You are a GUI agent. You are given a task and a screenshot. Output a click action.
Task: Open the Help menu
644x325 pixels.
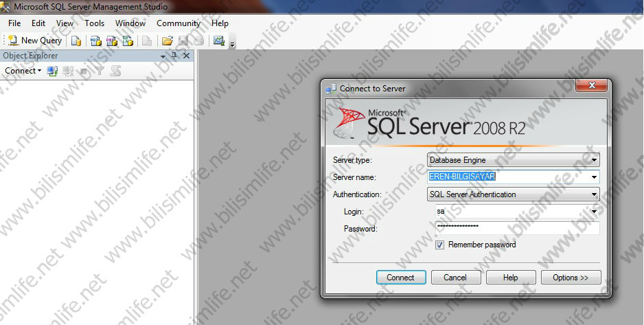pyautogui.click(x=220, y=23)
